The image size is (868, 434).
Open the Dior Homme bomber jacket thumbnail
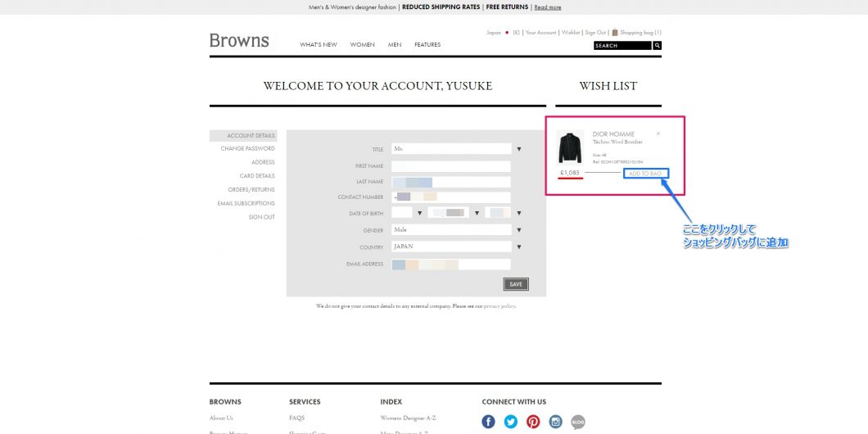(570, 147)
